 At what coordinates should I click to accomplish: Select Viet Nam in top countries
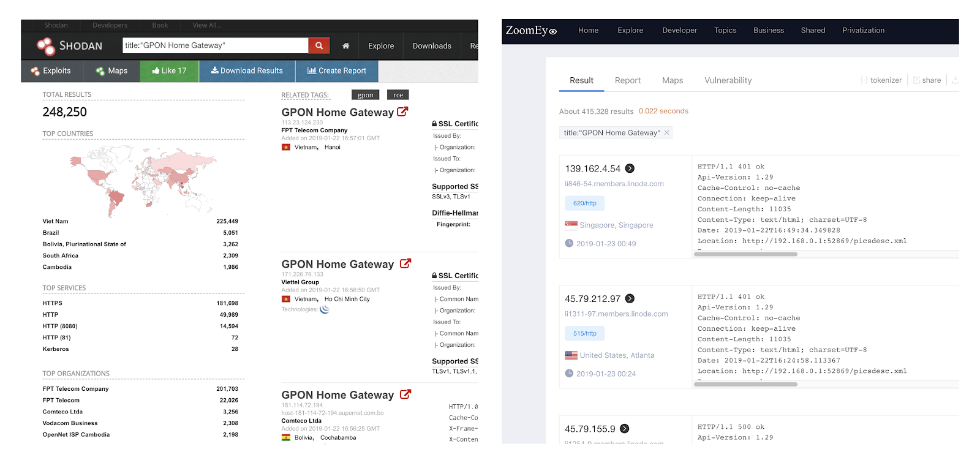pyautogui.click(x=56, y=221)
